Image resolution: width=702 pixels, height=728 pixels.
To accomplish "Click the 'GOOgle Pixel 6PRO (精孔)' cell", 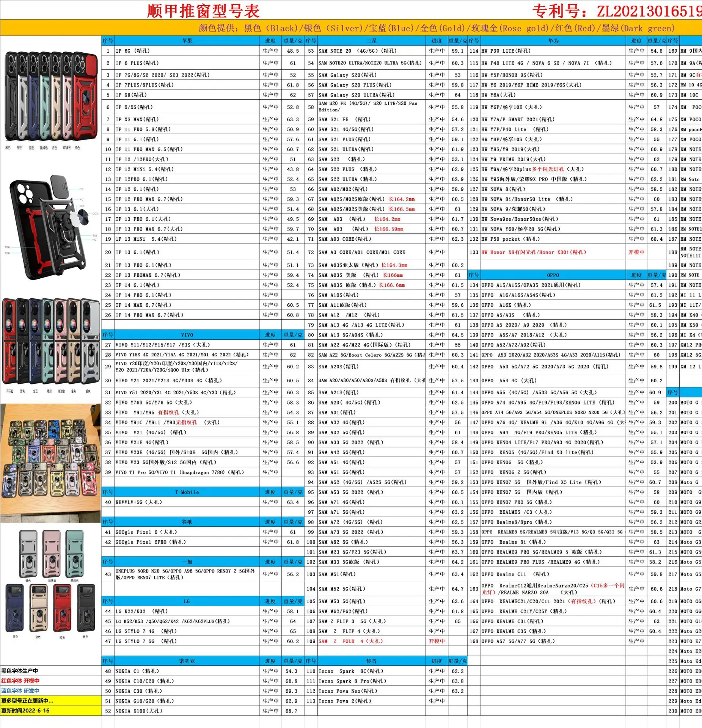I will point(187,542).
